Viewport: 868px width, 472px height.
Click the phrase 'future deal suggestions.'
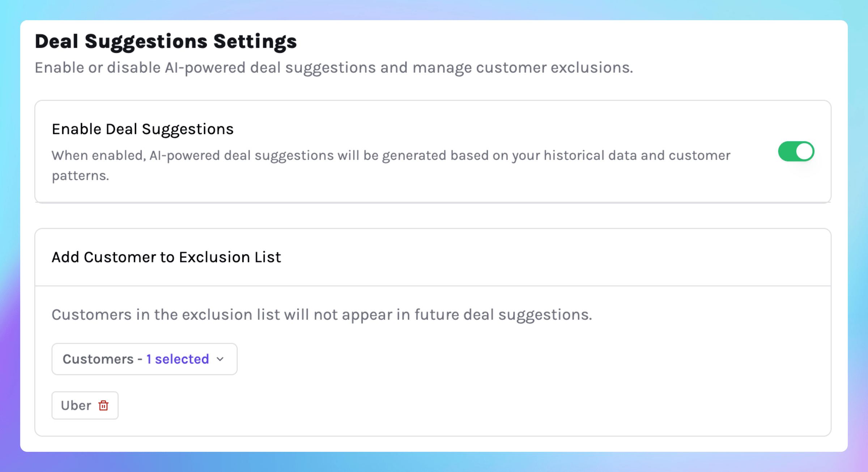coord(503,315)
